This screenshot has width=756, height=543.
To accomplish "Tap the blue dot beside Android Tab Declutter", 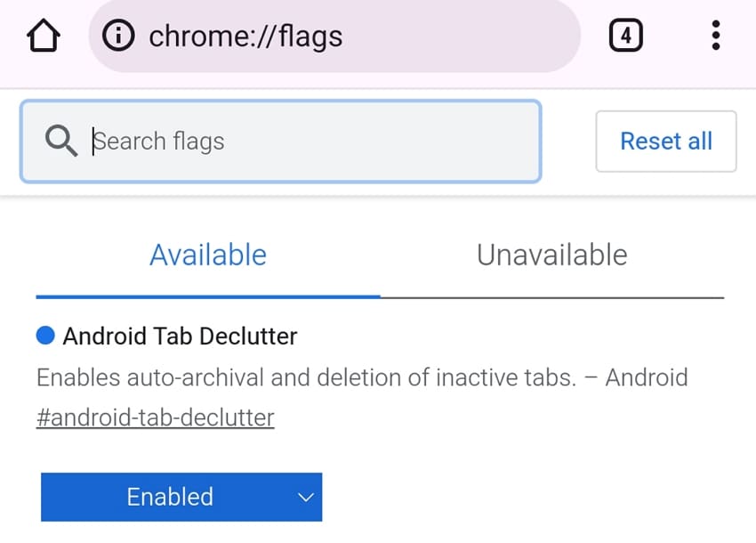I will point(45,336).
